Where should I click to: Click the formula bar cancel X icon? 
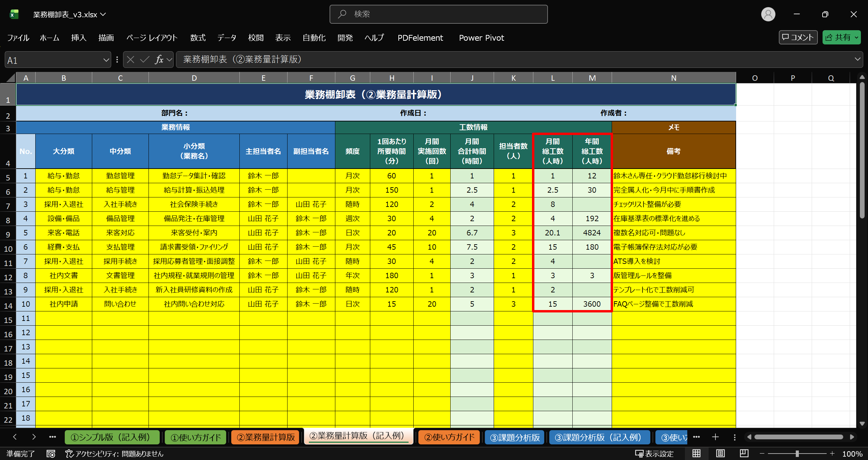pyautogui.click(x=131, y=60)
